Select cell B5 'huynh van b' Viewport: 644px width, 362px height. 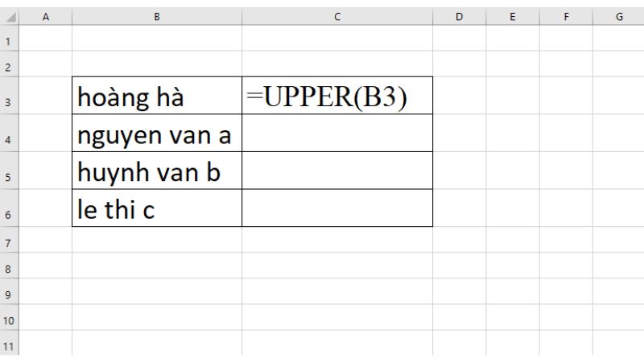157,171
